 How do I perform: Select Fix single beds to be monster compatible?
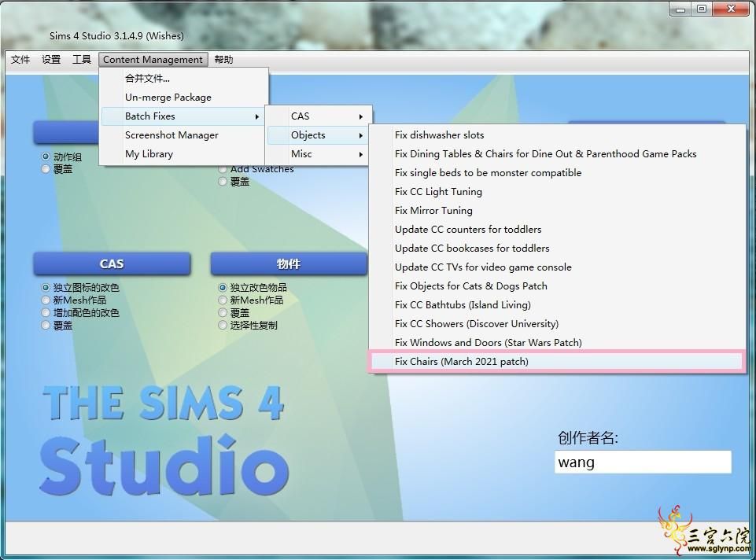(557, 172)
